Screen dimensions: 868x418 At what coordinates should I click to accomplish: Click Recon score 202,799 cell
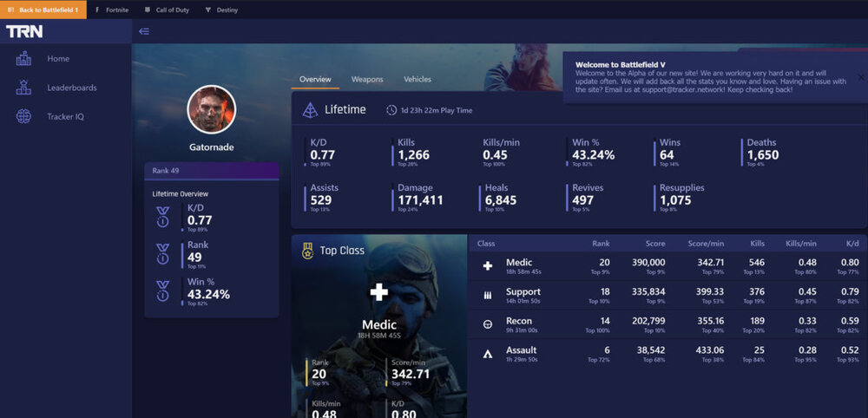(x=648, y=321)
